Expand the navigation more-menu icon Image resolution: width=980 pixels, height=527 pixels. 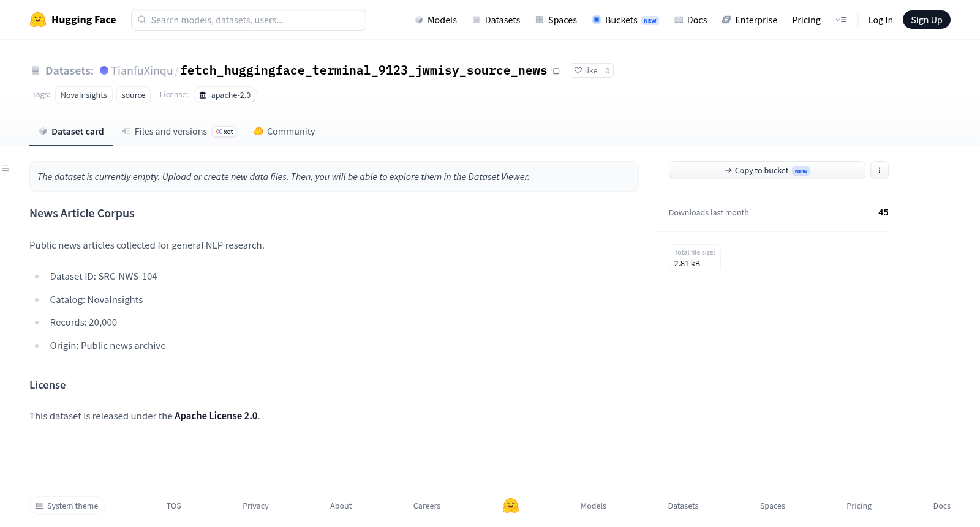[841, 20]
